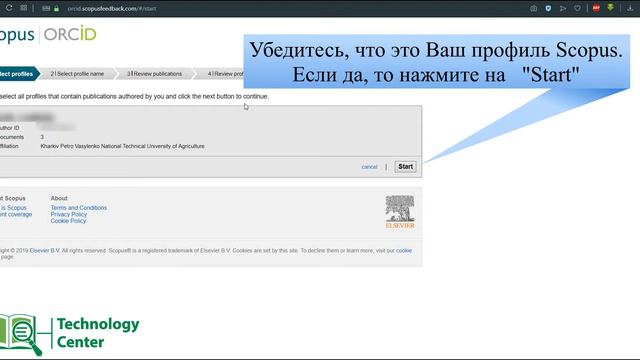Click the documents count value '3'
The image size is (640, 360).
[42, 137]
